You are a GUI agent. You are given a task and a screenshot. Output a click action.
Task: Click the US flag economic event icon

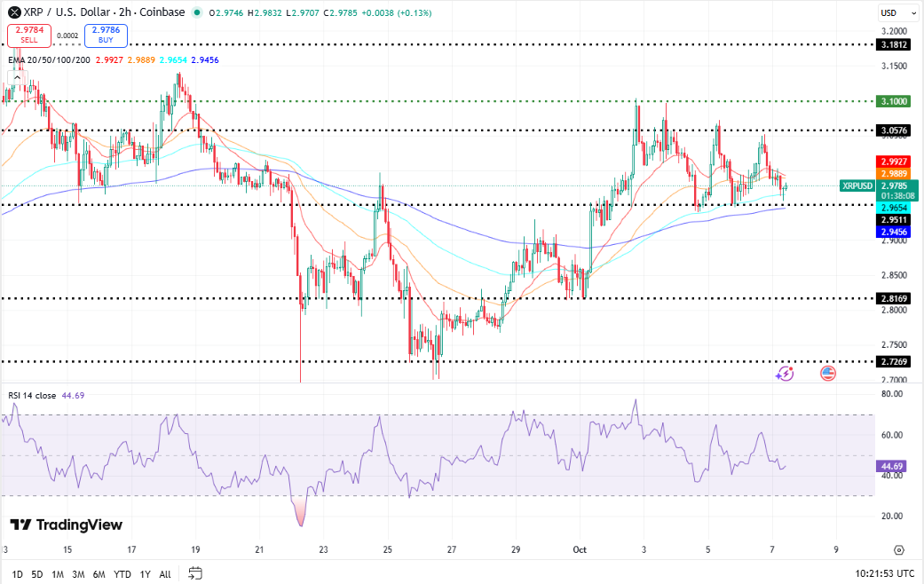pos(828,374)
